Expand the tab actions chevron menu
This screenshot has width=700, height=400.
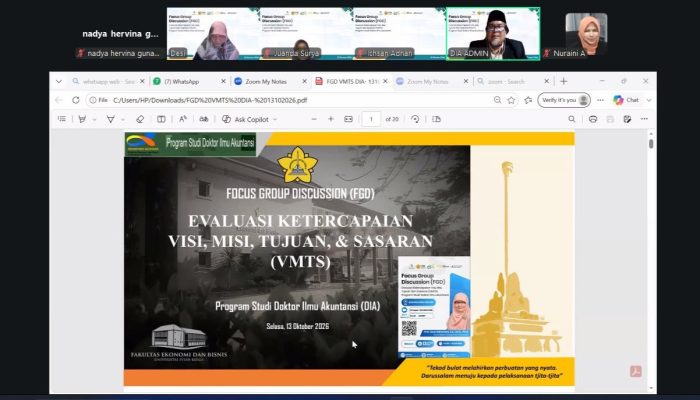pos(59,81)
